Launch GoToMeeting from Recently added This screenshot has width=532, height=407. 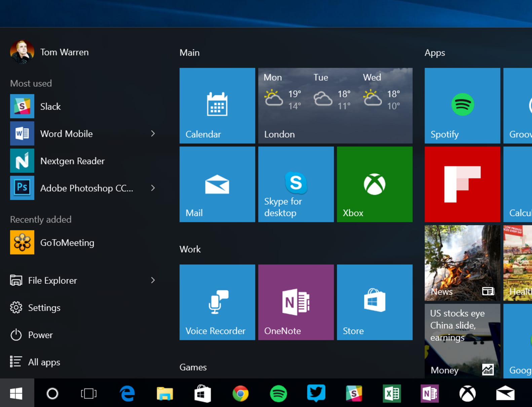click(x=84, y=242)
